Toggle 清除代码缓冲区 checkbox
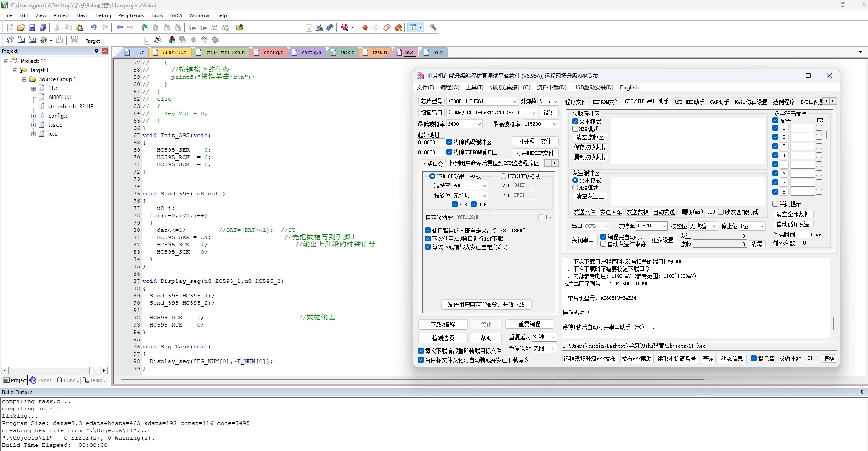868x451 pixels. [449, 142]
